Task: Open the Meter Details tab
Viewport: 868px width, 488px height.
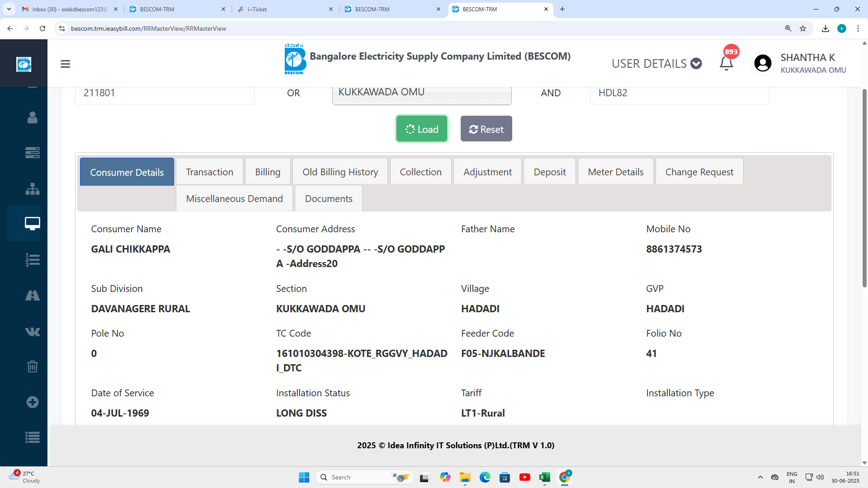Action: point(615,172)
